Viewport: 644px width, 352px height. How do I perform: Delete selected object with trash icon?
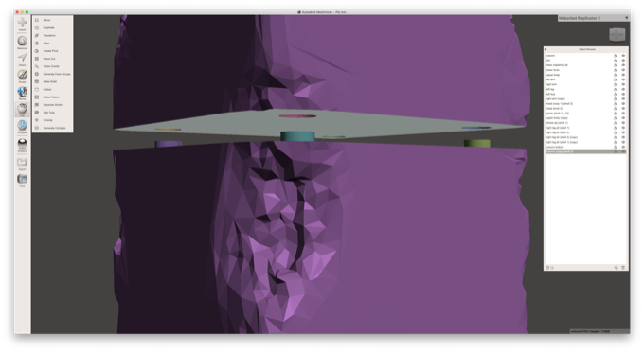pyautogui.click(x=623, y=268)
